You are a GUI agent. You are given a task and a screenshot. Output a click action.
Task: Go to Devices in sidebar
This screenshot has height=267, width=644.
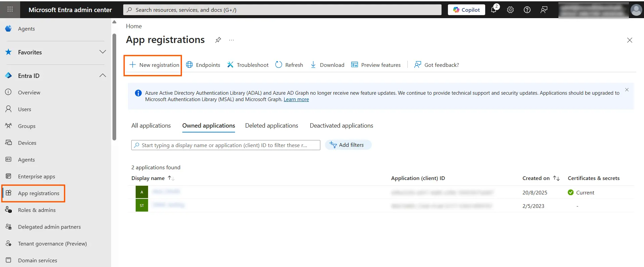point(27,143)
